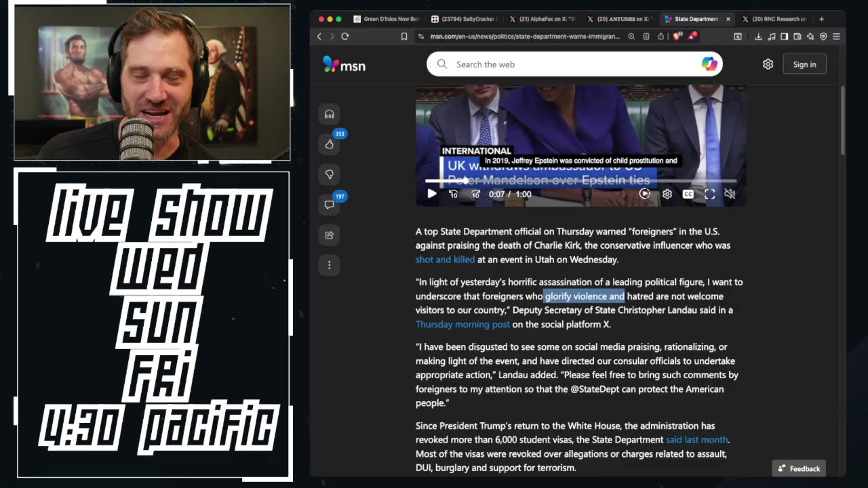Skip video forward 10 seconds
Viewport: 868px width, 488px height.
point(475,194)
